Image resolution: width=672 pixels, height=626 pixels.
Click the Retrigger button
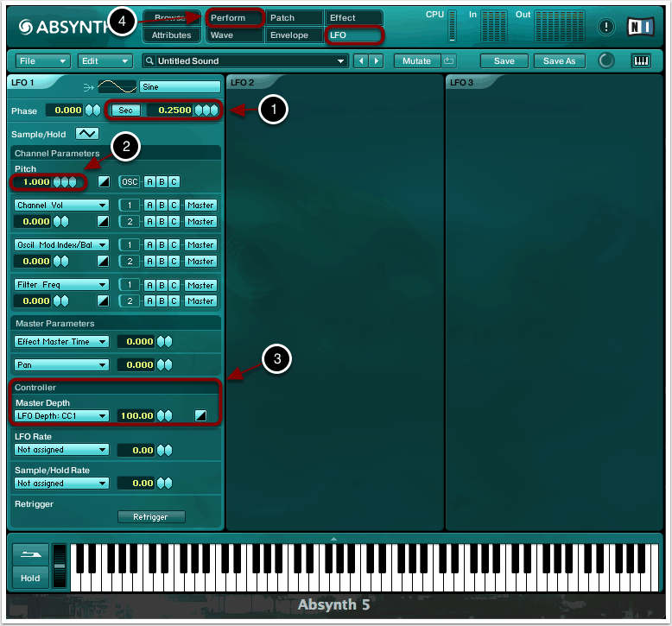(x=151, y=516)
